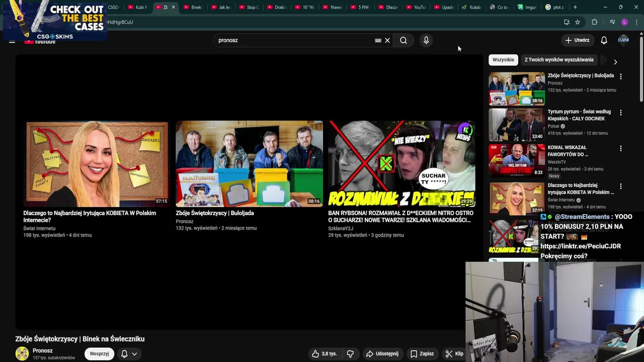644x362 pixels.
Task: Show more filter chips with the right arrow
Action: click(615, 62)
